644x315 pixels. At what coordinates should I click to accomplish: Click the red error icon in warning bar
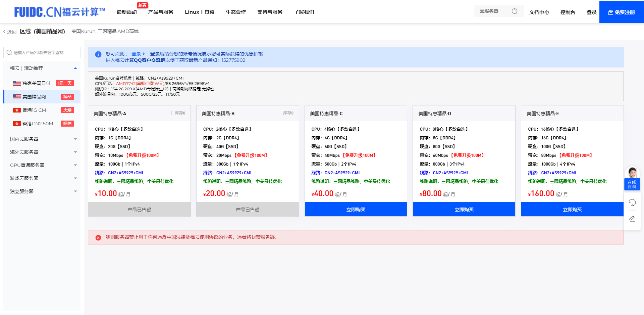coord(98,237)
